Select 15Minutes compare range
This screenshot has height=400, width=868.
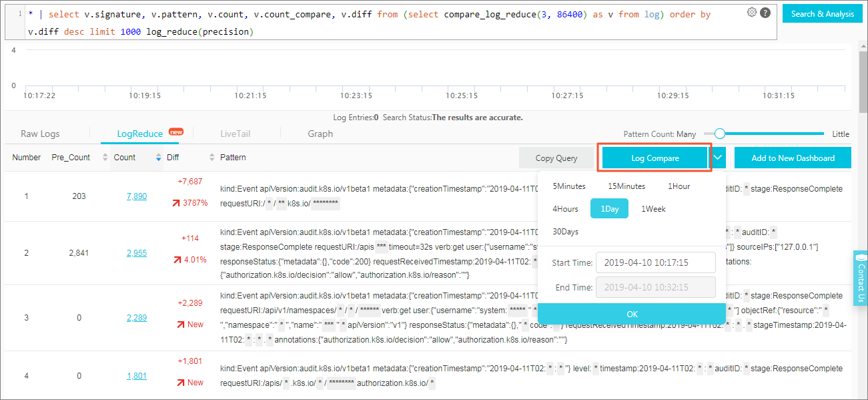[626, 186]
